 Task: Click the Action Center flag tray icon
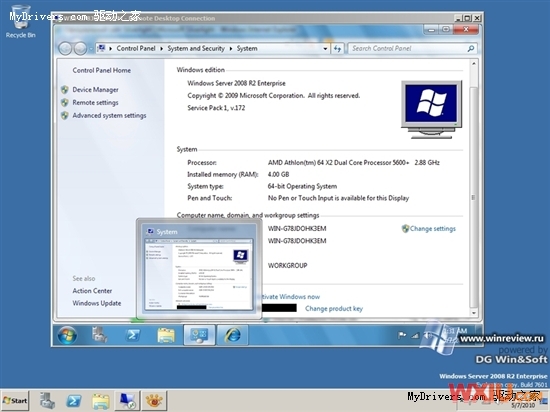click(402, 335)
